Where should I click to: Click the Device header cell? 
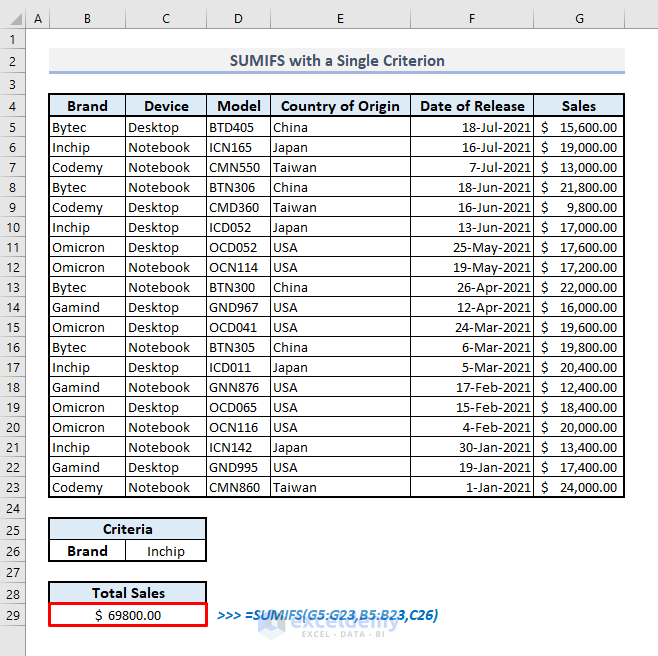pos(166,106)
